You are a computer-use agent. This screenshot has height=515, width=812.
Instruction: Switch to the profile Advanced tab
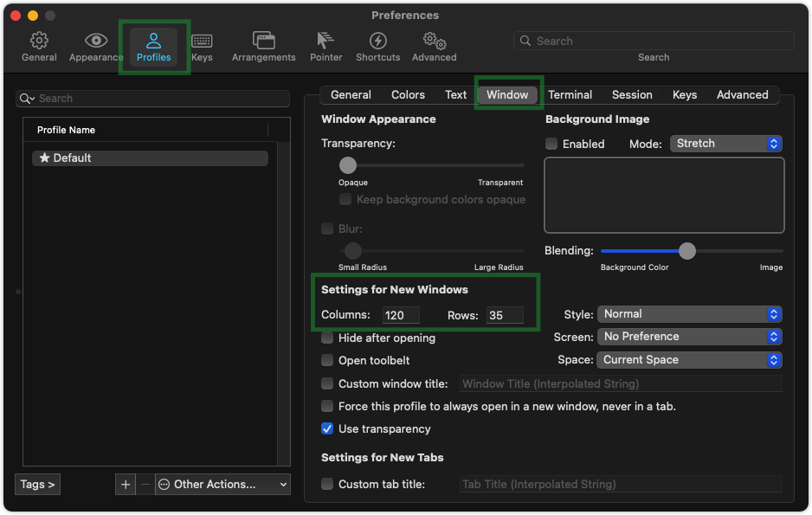point(743,94)
